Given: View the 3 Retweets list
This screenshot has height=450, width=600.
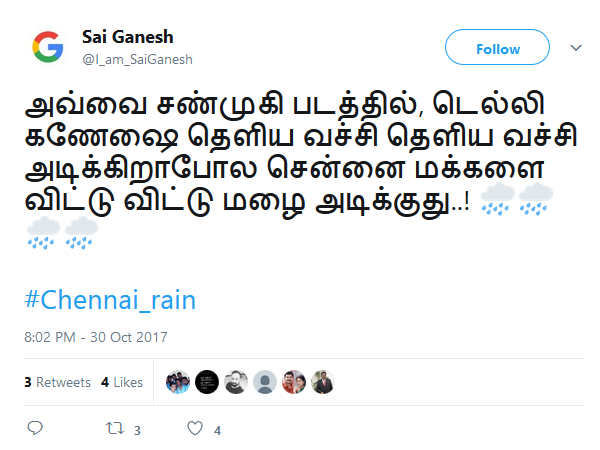Looking at the screenshot, I should pos(57,382).
